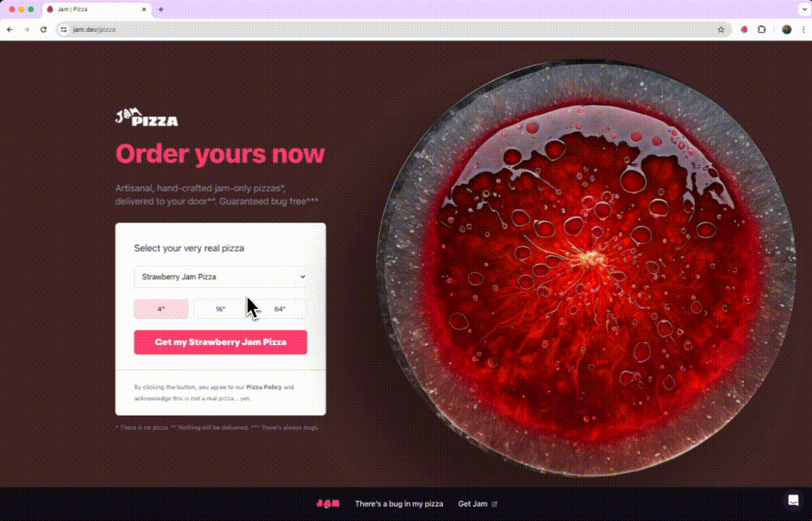
Task: Open the Pizza Policy link
Action: click(264, 387)
